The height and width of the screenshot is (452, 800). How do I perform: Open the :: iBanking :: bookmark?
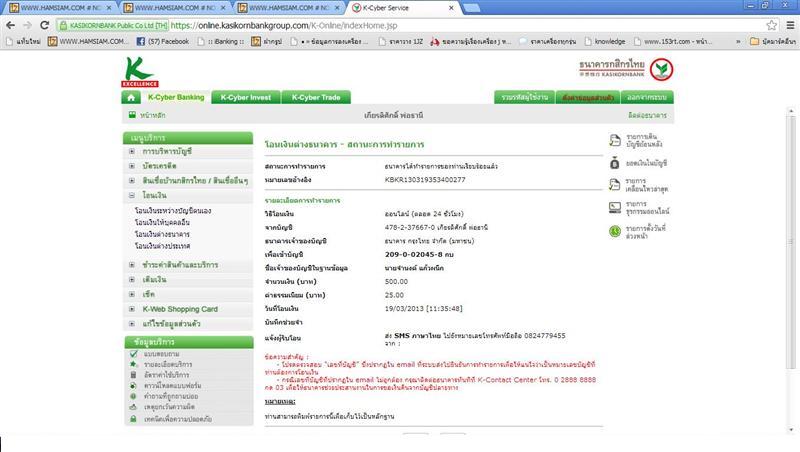pos(221,41)
